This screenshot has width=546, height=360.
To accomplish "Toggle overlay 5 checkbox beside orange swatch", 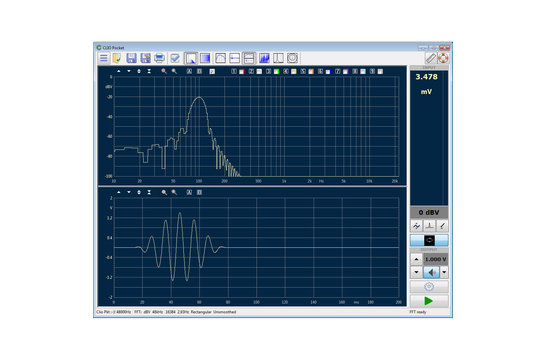I will pyautogui.click(x=303, y=71).
